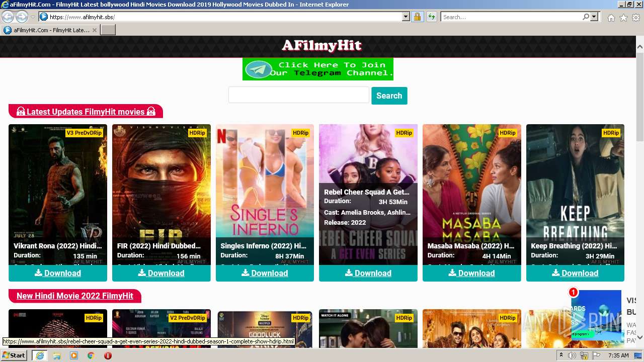The height and width of the screenshot is (362, 644).
Task: Download Rebel Cheer Squad series
Action: pyautogui.click(x=368, y=273)
